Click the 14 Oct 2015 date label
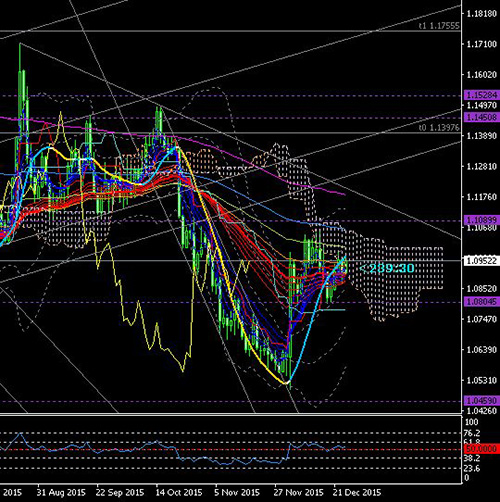 [x=179, y=493]
